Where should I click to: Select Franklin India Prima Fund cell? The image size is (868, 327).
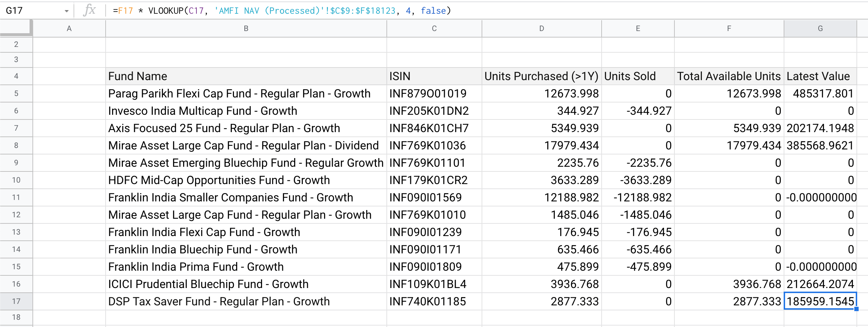pos(246,267)
